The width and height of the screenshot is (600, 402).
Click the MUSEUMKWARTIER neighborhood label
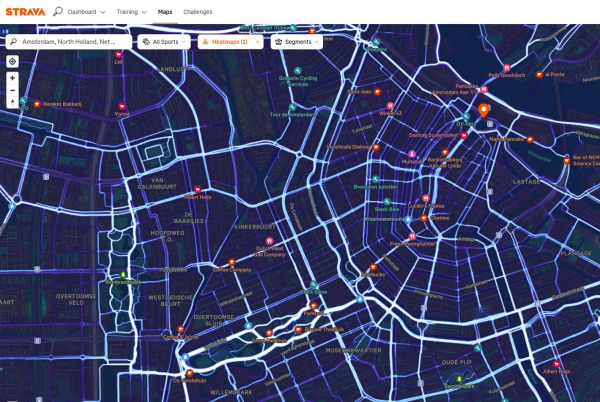point(353,350)
